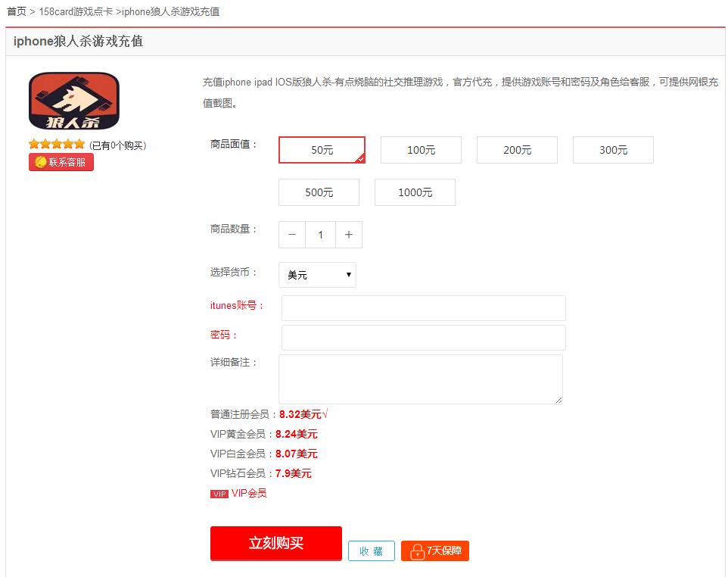This screenshot has height=577, width=728.
Task: Click the (已有0个购买) purchase count text
Action: point(118,145)
